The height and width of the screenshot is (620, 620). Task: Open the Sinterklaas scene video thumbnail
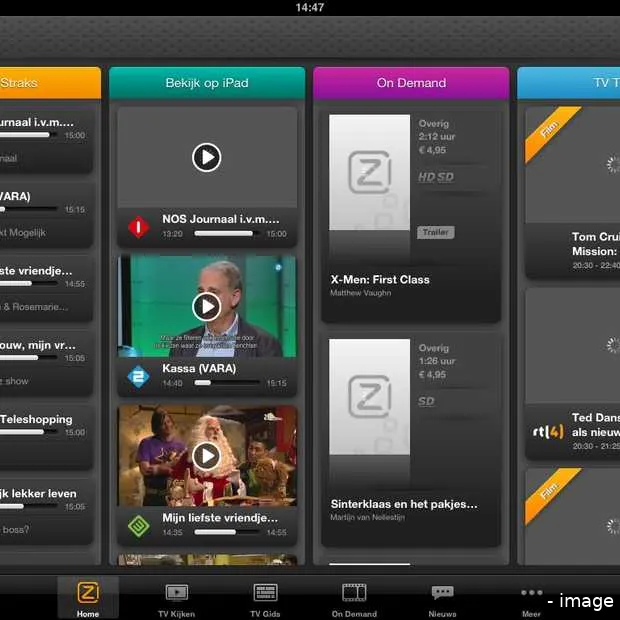point(207,456)
